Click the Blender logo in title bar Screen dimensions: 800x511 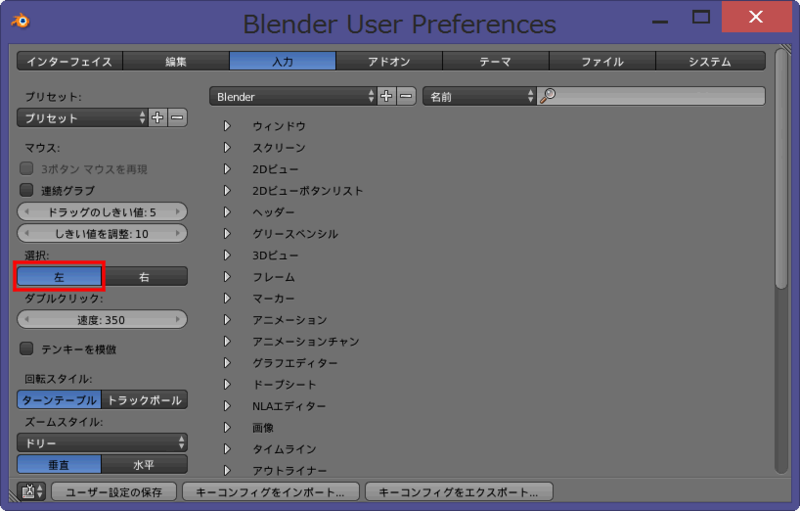point(20,21)
